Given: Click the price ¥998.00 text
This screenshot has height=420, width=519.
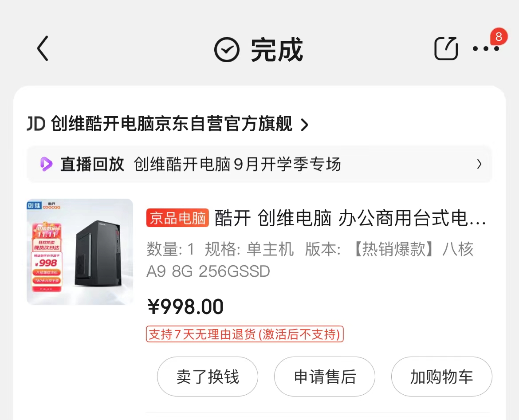Looking at the screenshot, I should tap(186, 306).
